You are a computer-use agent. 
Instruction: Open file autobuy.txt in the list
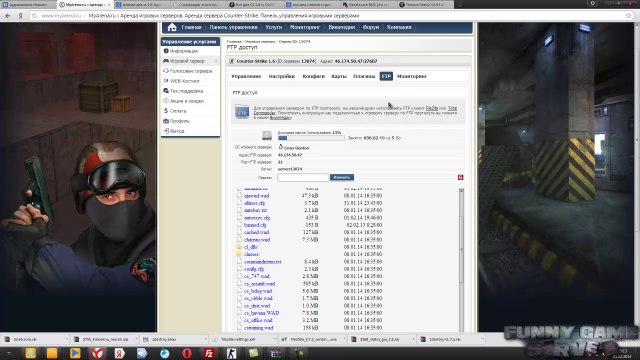point(255,210)
